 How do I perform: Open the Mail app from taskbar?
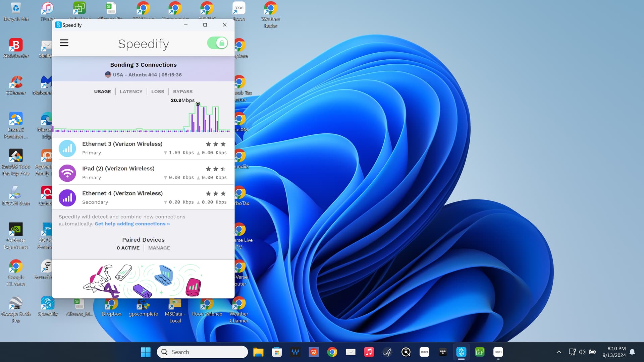351,352
